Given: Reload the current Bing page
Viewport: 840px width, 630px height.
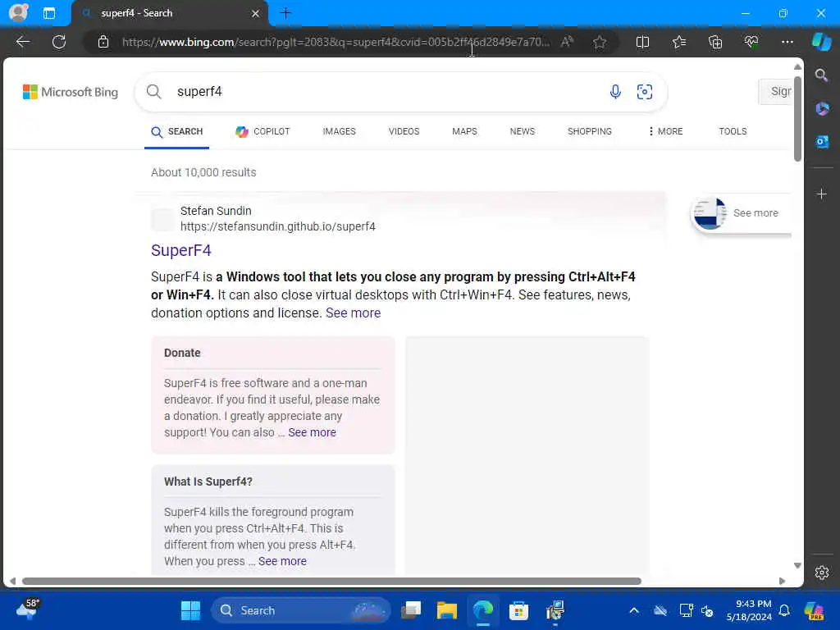Looking at the screenshot, I should (x=59, y=42).
